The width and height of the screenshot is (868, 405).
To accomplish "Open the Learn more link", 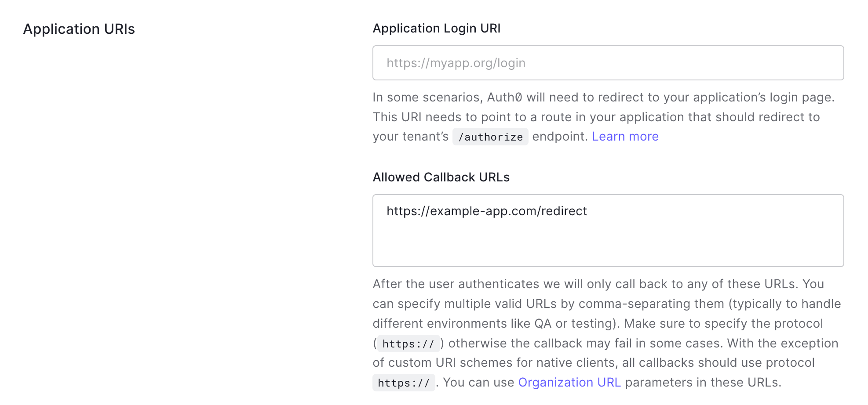I will coord(625,137).
